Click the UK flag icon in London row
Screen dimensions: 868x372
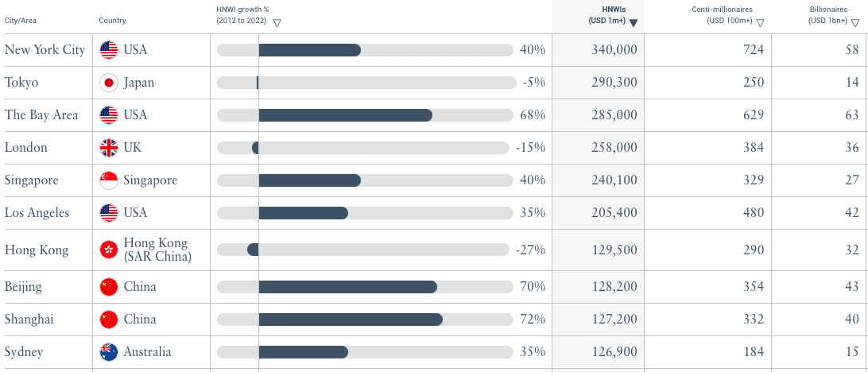click(x=109, y=148)
